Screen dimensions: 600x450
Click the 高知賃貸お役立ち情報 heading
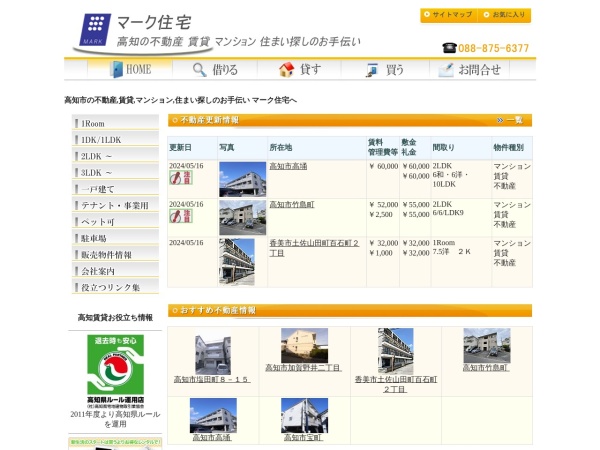click(115, 318)
